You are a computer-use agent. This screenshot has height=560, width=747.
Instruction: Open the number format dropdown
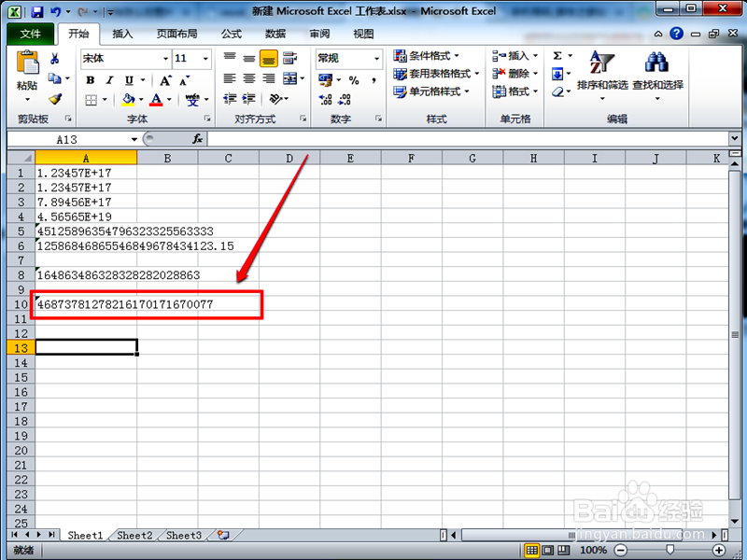(377, 59)
